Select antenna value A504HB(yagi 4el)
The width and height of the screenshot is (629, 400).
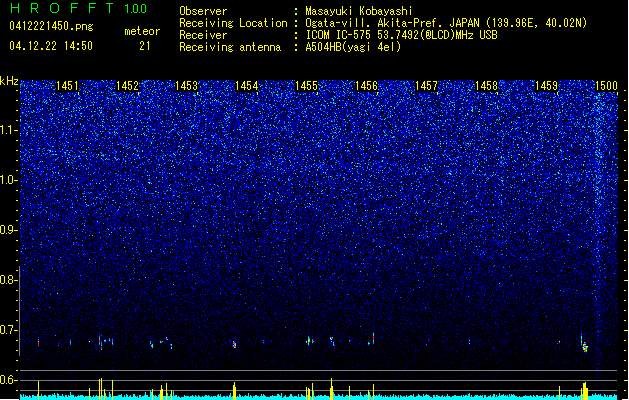(x=353, y=47)
